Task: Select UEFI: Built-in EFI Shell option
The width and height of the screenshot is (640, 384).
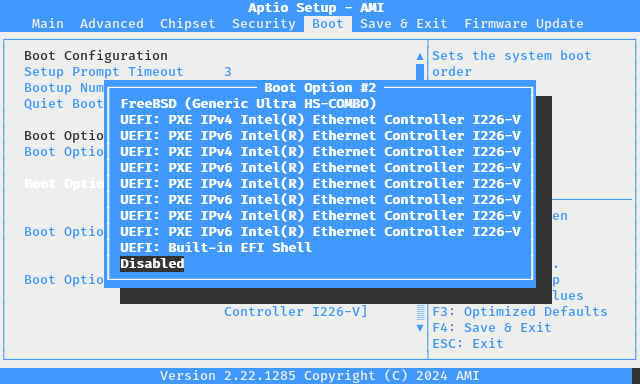Action: (x=216, y=248)
